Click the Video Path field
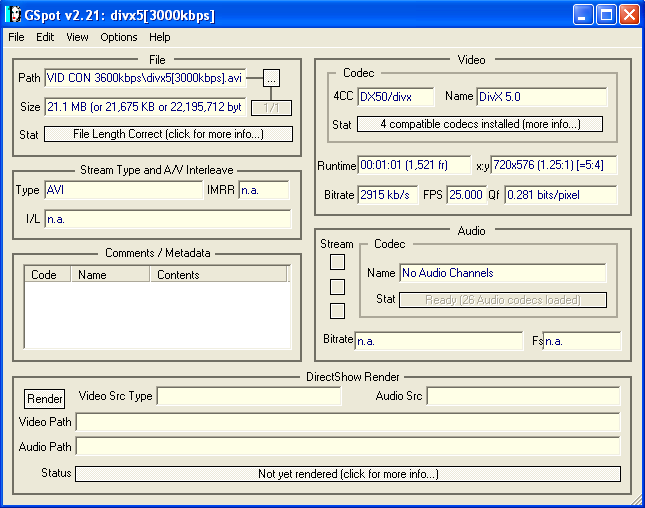The height and width of the screenshot is (508, 645). tap(348, 422)
